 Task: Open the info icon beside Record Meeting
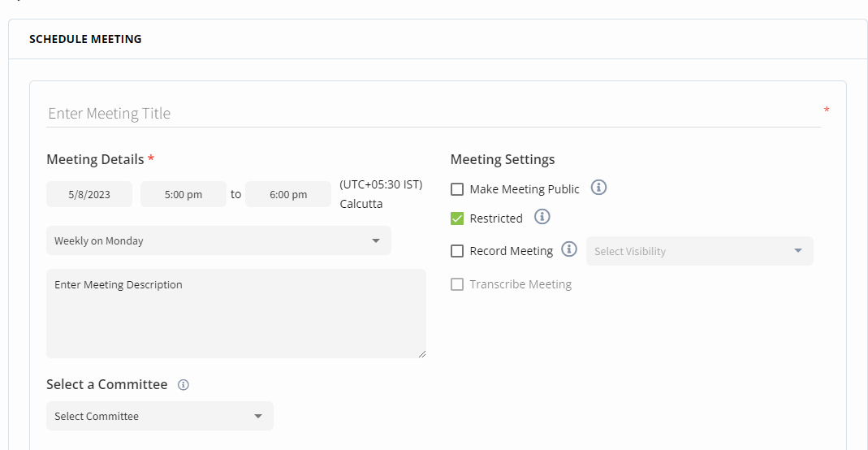pos(569,249)
